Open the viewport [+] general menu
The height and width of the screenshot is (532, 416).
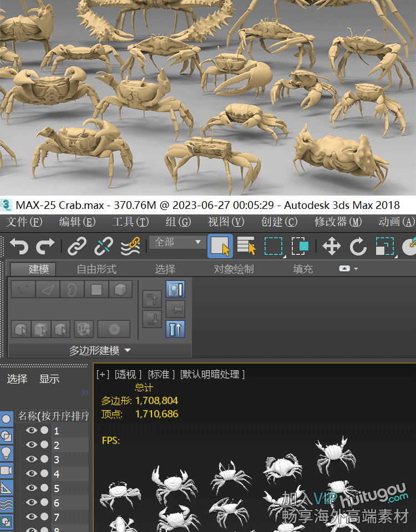pyautogui.click(x=103, y=375)
